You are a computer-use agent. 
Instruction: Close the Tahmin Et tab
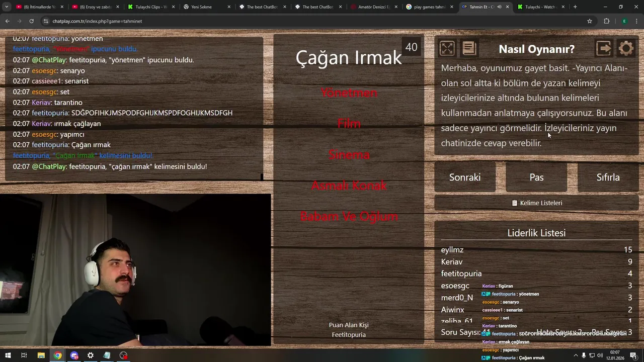click(507, 7)
